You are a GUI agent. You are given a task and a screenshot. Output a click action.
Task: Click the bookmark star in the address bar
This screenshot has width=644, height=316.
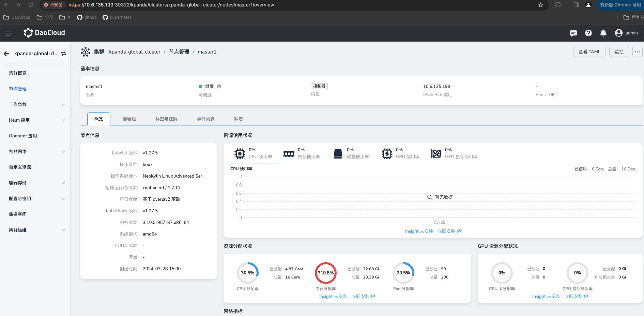click(x=540, y=5)
